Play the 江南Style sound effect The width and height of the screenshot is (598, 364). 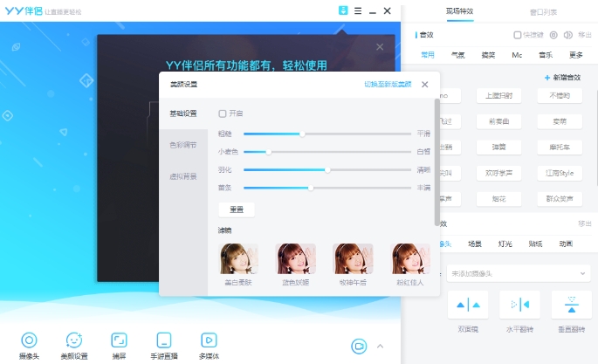(x=560, y=173)
